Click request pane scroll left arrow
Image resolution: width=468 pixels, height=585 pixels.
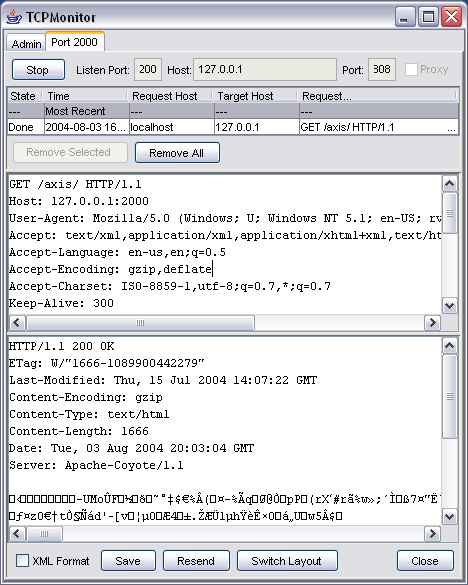pos(17,322)
